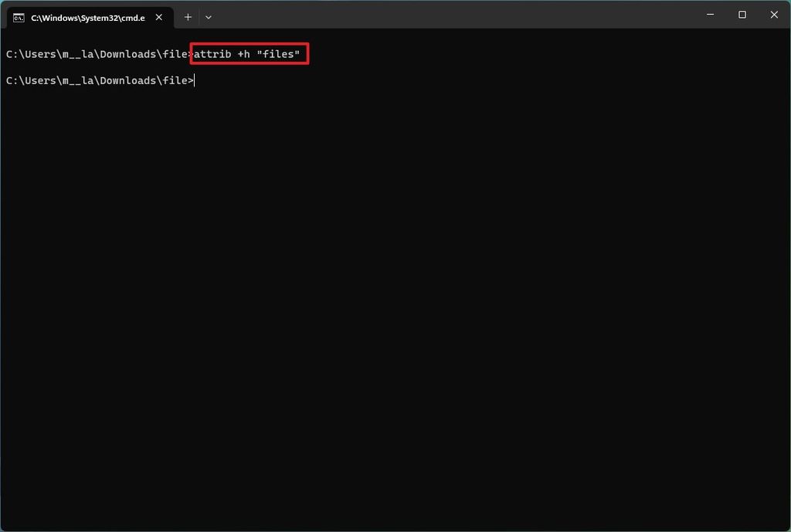This screenshot has height=532, width=791.
Task: Click the chevron next to the plus button
Action: [209, 16]
